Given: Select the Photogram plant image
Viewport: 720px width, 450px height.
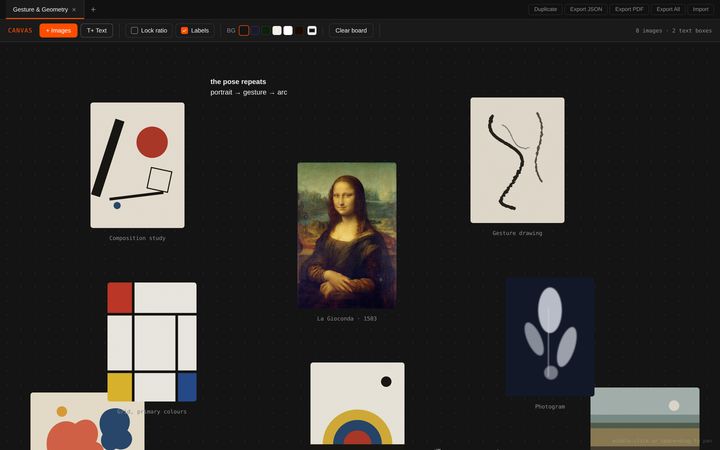Looking at the screenshot, I should point(550,337).
